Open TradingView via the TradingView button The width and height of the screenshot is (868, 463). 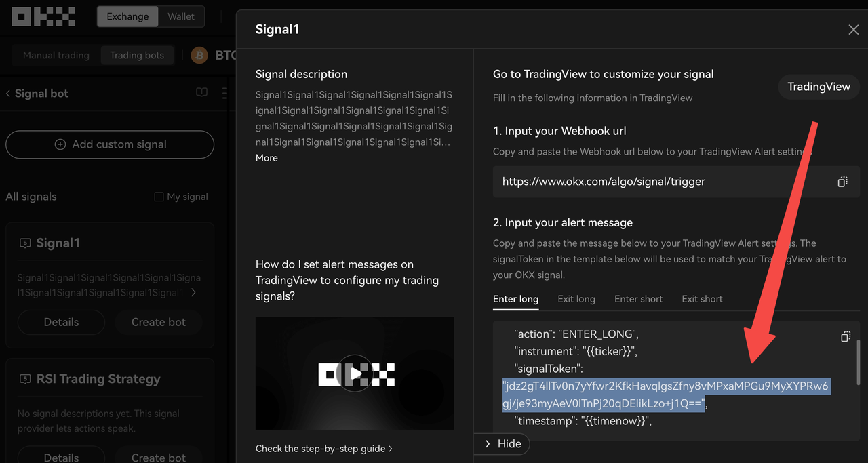click(818, 87)
